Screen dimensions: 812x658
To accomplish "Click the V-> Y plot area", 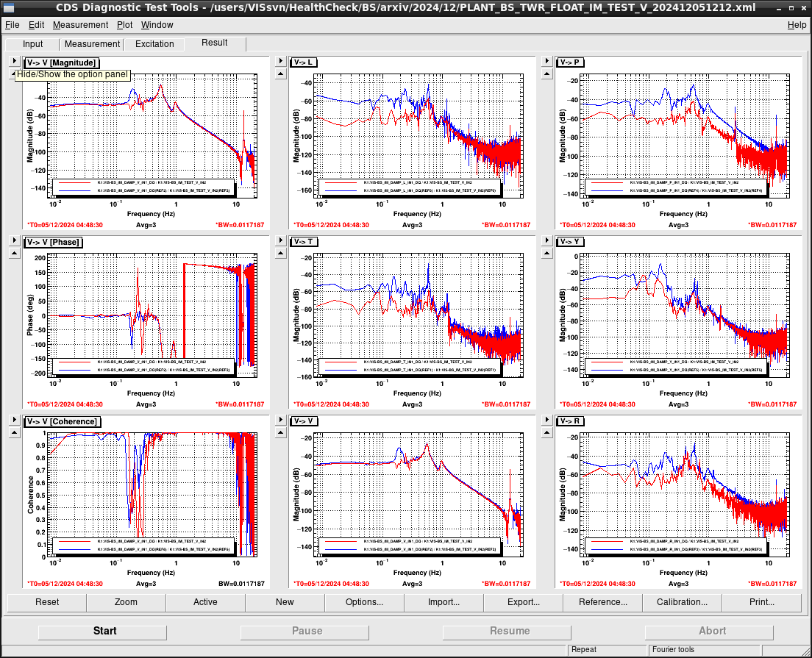I will click(685, 316).
